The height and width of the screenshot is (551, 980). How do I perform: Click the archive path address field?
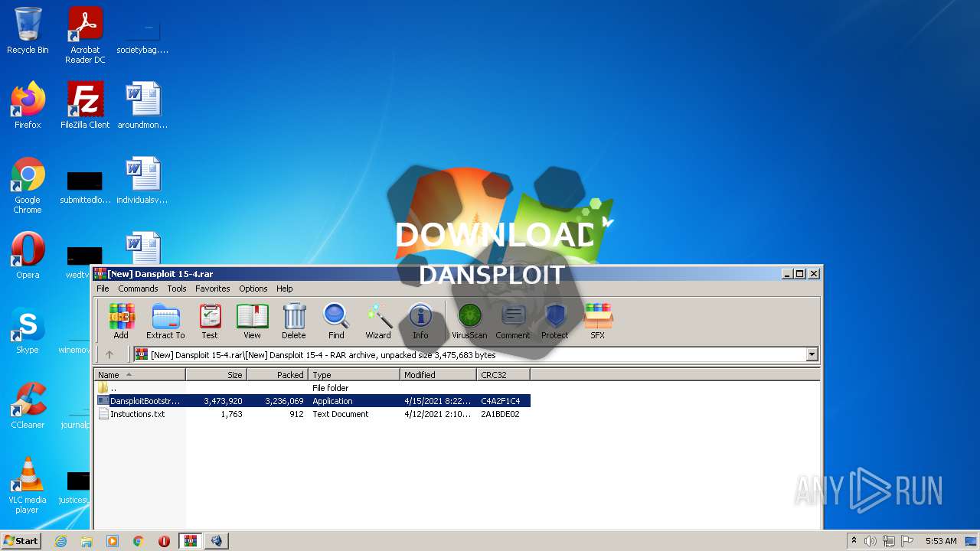click(469, 354)
